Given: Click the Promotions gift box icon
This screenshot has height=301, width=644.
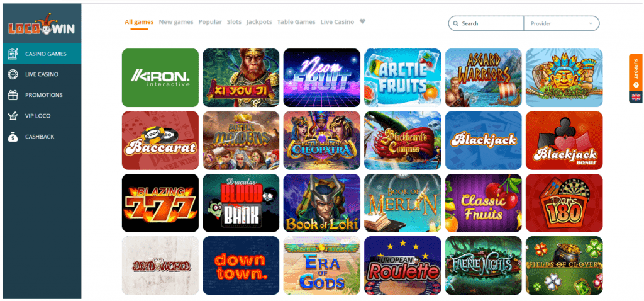Looking at the screenshot, I should coord(13,95).
